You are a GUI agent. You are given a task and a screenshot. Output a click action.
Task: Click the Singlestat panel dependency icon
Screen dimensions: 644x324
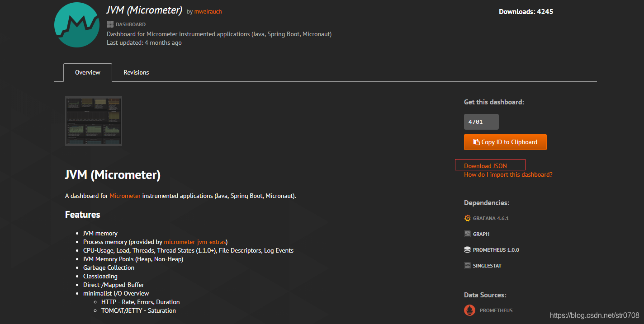(468, 266)
